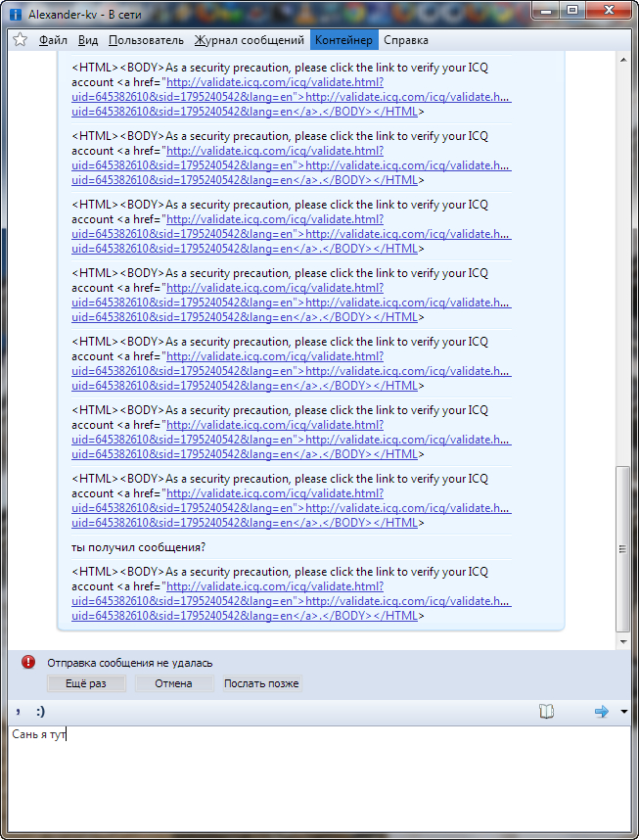
Task: Click the blue info icon in the title bar
Action: pos(16,15)
